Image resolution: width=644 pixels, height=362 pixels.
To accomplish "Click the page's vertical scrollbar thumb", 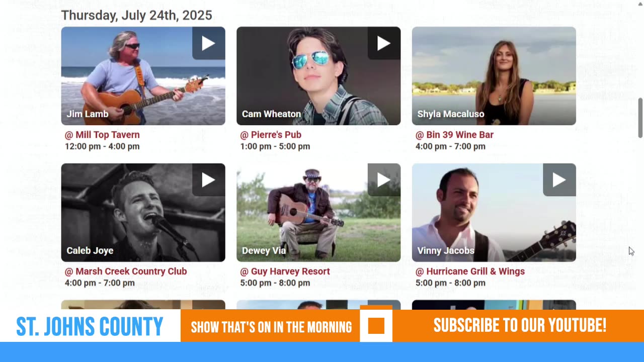I will pos(640,118).
